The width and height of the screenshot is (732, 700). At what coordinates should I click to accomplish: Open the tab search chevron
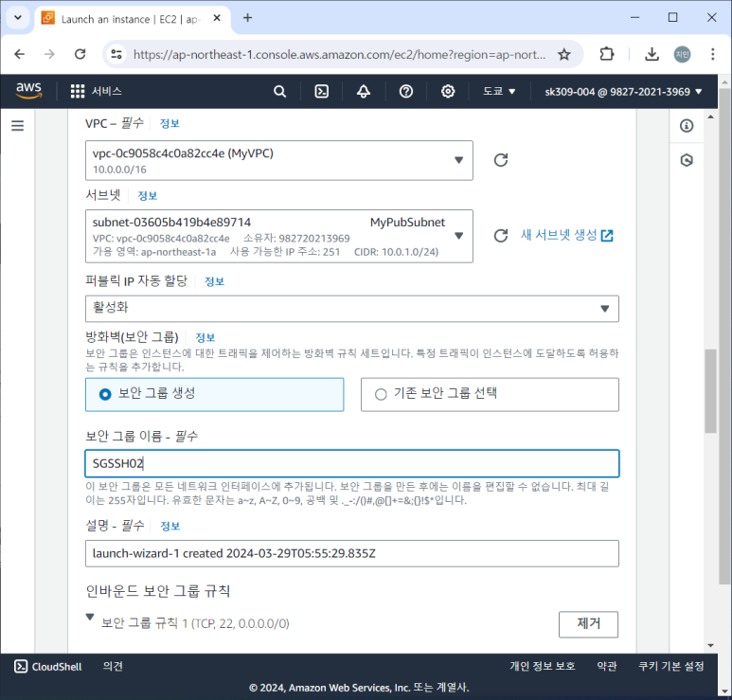click(18, 18)
